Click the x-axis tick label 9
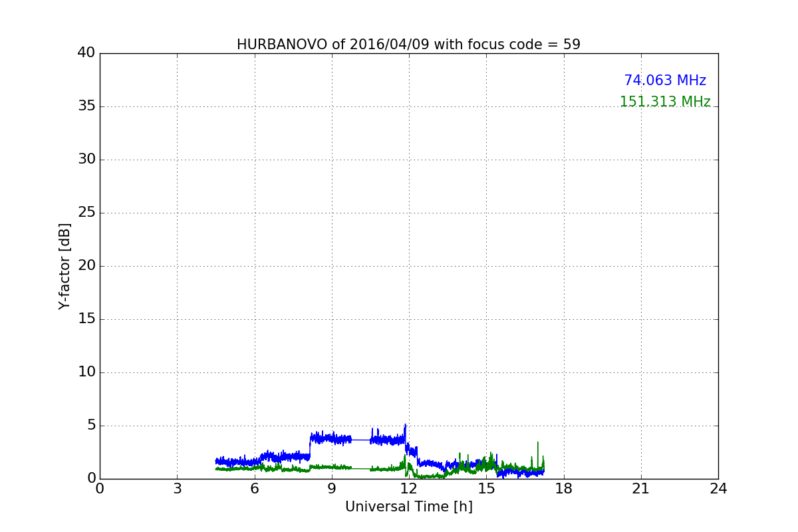The image size is (798, 532). 332,489
